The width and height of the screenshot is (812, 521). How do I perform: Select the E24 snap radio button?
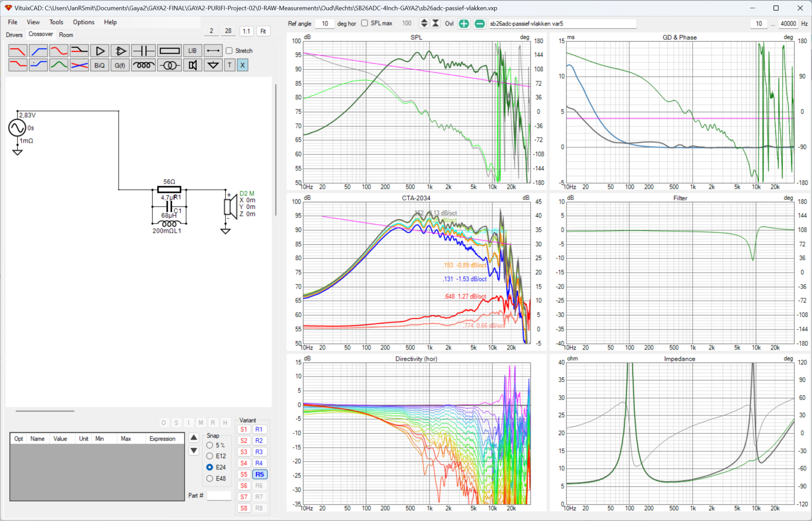210,467
